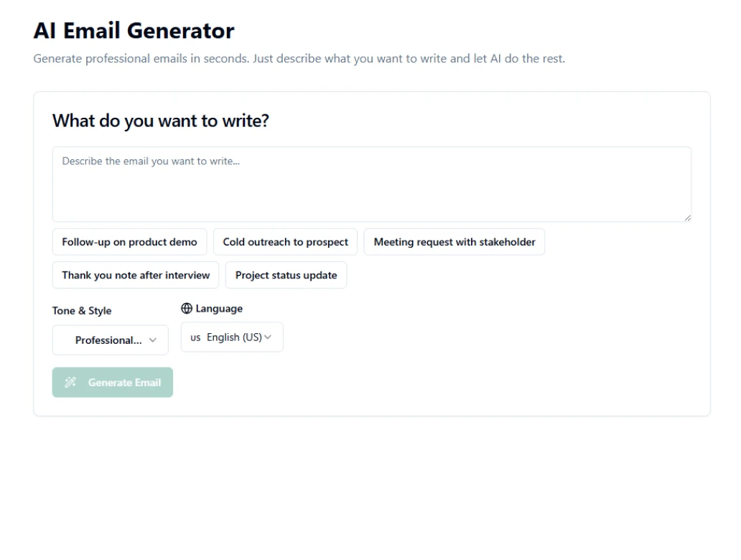Pick the 'Meeting request with stakeholder' suggestion
741x560 pixels.
[455, 242]
